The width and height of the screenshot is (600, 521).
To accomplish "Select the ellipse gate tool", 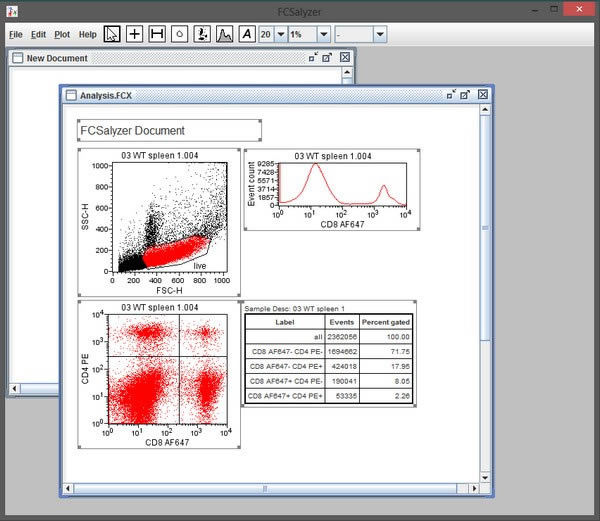I will 179,33.
